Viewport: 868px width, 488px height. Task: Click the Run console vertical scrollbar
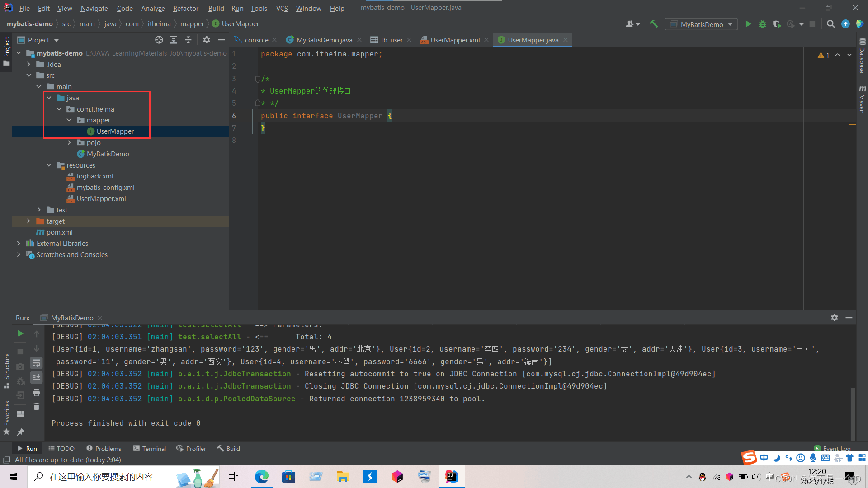pos(853,413)
